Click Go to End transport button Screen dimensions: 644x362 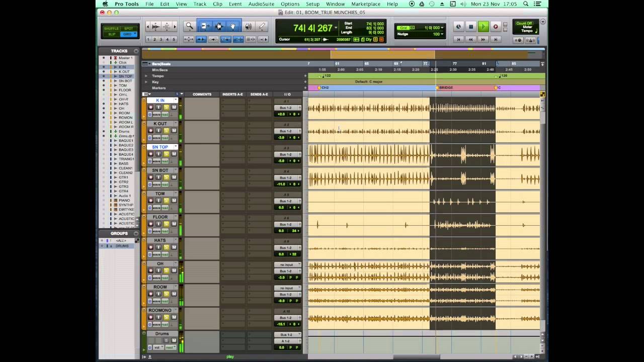click(x=496, y=39)
